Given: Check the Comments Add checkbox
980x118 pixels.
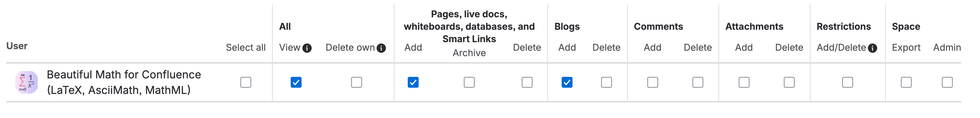Looking at the screenshot, I should pyautogui.click(x=652, y=82).
